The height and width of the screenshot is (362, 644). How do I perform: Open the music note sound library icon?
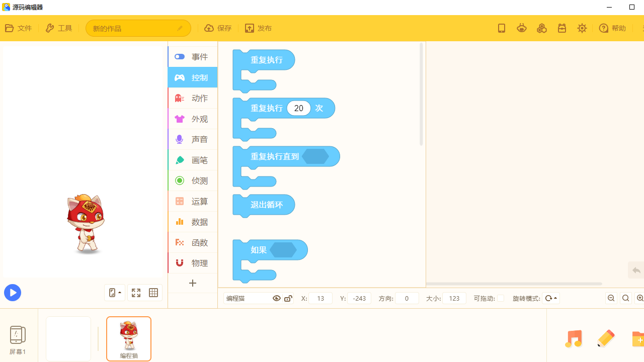pyautogui.click(x=573, y=338)
